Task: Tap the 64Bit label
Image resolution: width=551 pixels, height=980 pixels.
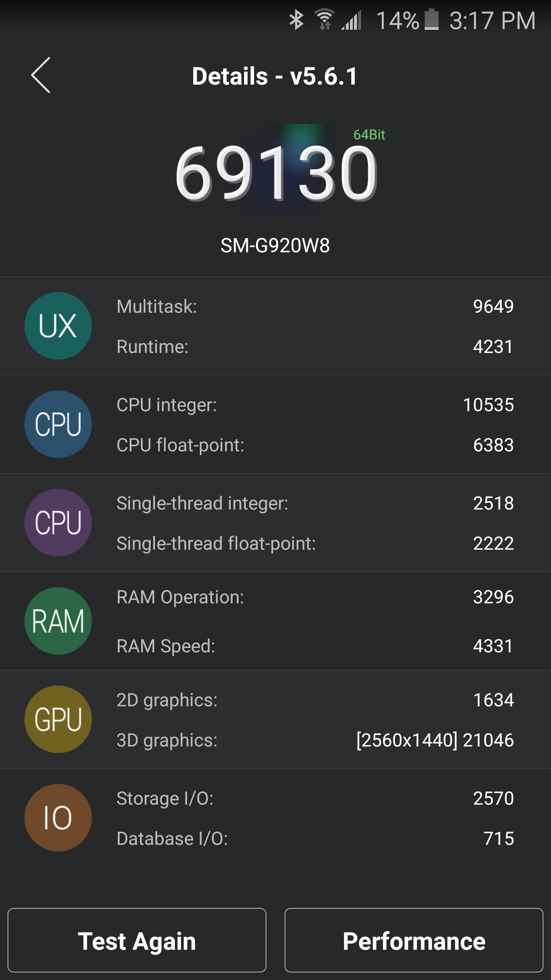Action: point(369,135)
